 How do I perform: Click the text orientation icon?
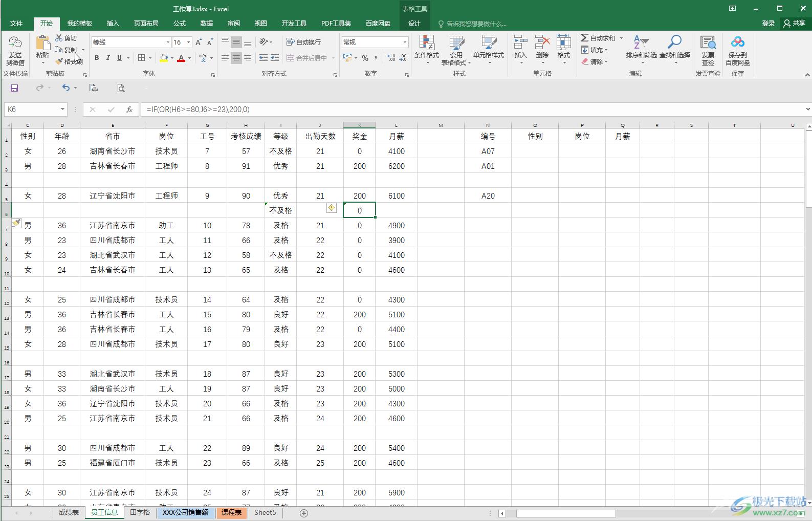264,42
